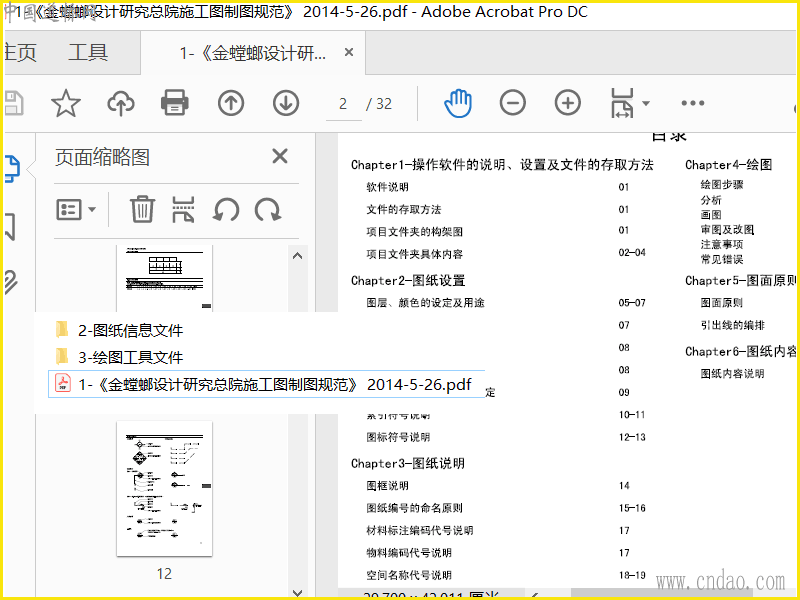Click 项目文件夹的构架图 entry
Image resolution: width=800 pixels, height=600 pixels.
414,232
